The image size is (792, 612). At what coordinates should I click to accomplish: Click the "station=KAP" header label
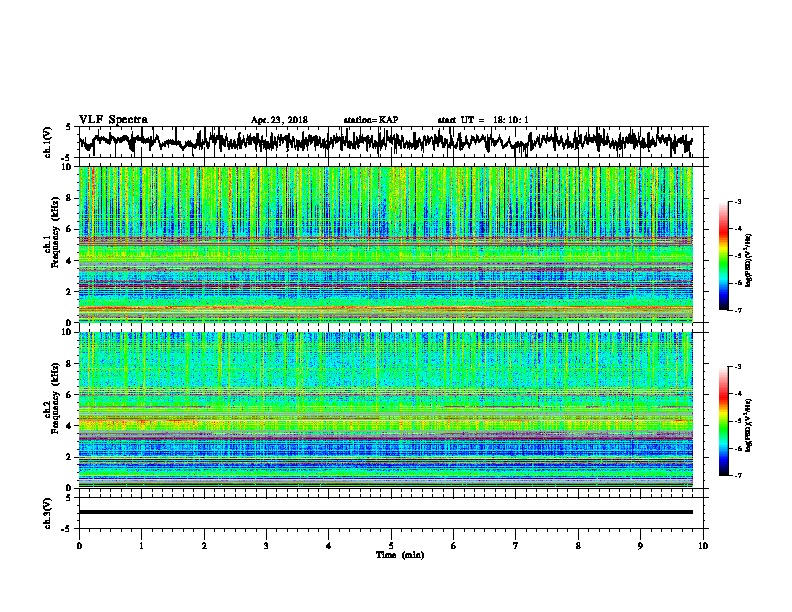371,120
